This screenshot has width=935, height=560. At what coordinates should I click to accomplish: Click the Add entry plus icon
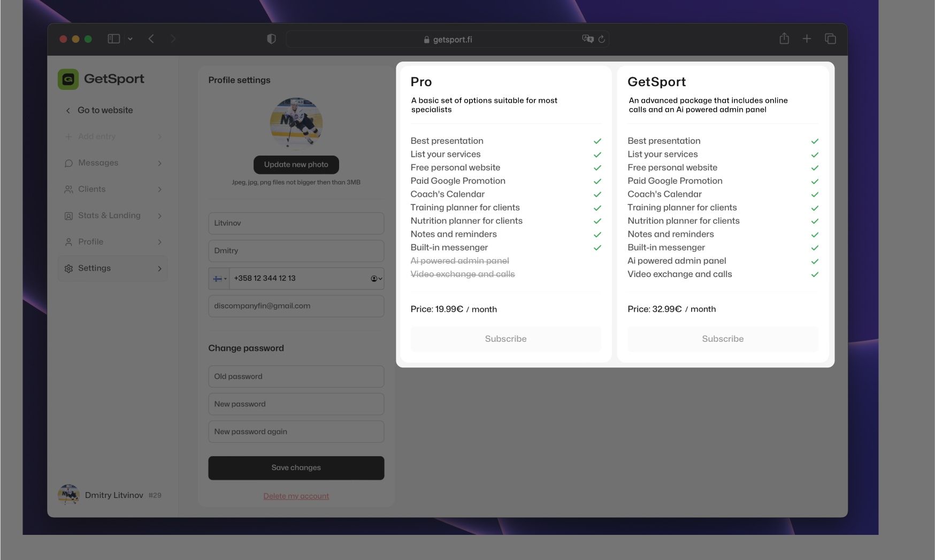pos(68,136)
